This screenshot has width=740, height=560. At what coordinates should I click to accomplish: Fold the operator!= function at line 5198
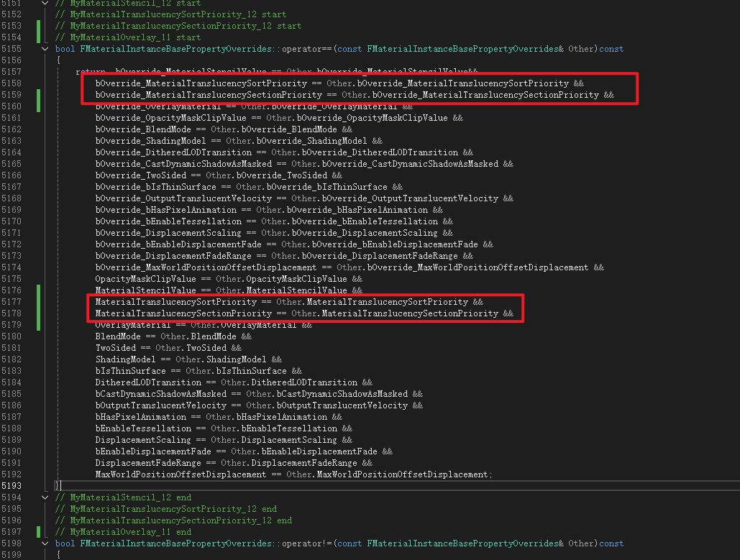pos(45,543)
